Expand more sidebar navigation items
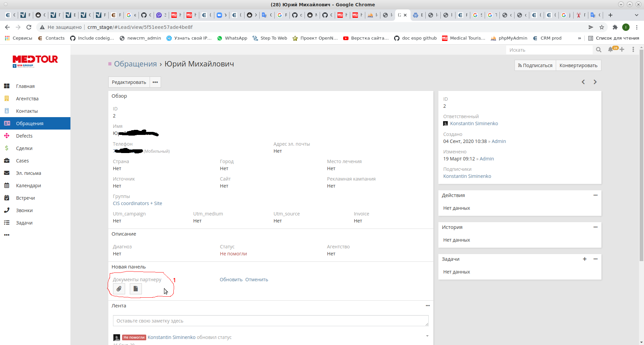 click(7, 235)
